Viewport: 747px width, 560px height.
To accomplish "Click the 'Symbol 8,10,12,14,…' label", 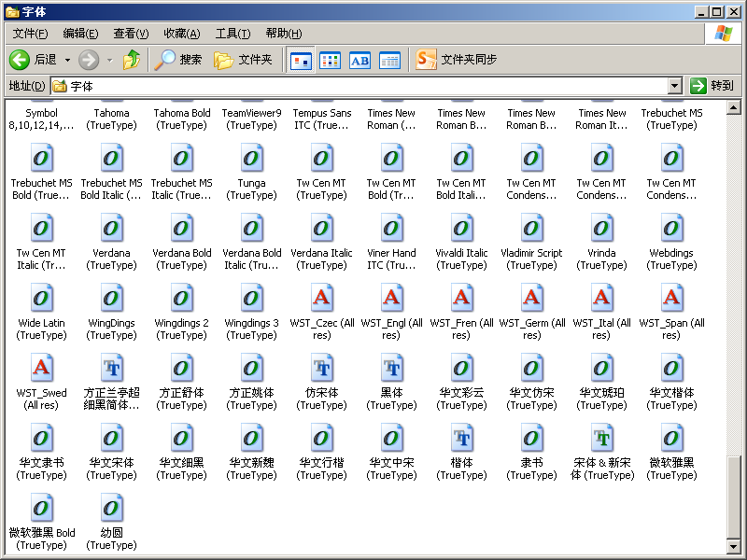I will (41, 119).
